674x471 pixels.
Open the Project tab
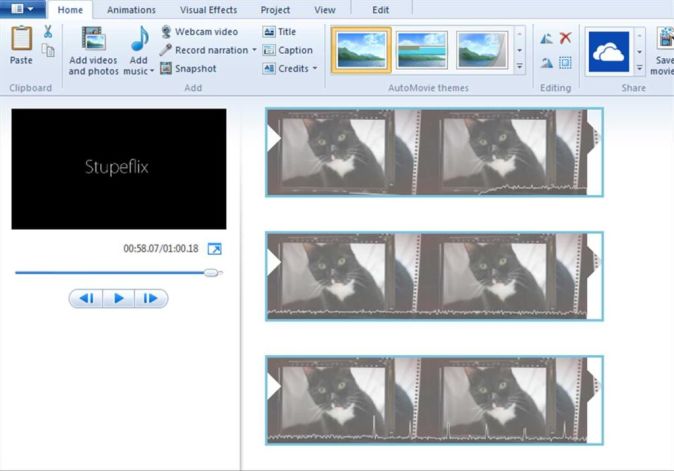tap(275, 10)
